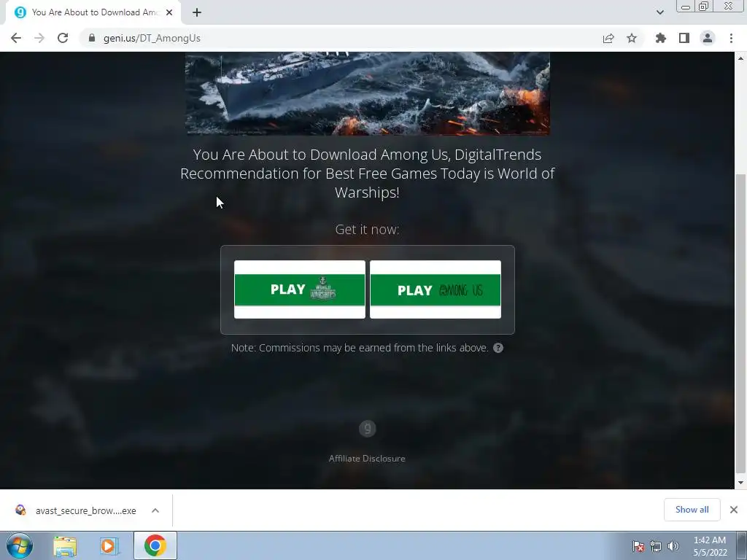Viewport: 747px width, 560px height.
Task: Select the 'You Are About to Download' tab
Action: [93, 12]
